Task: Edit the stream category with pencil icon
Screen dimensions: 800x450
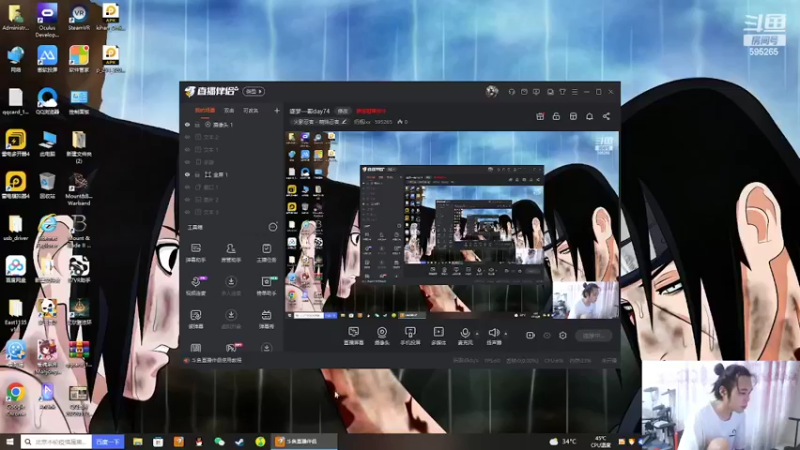Action: [344, 122]
